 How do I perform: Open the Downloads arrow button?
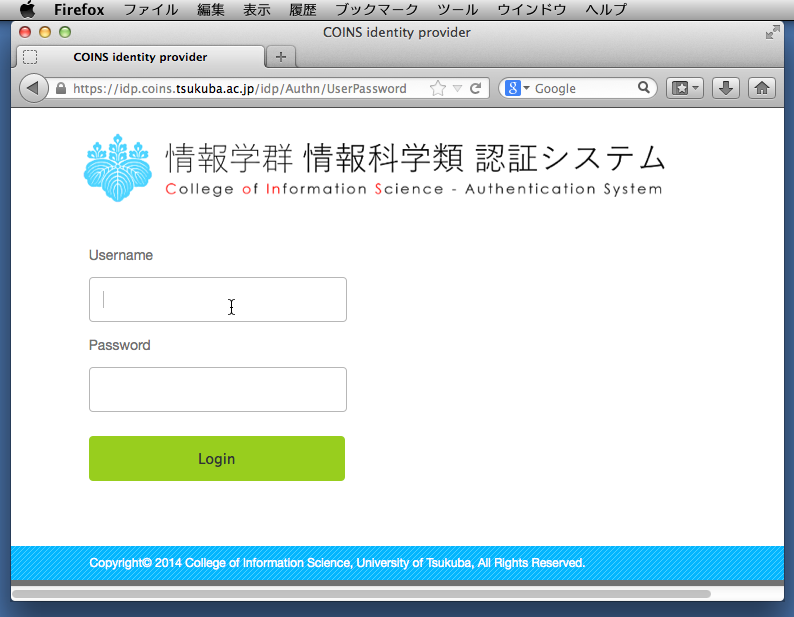[727, 88]
